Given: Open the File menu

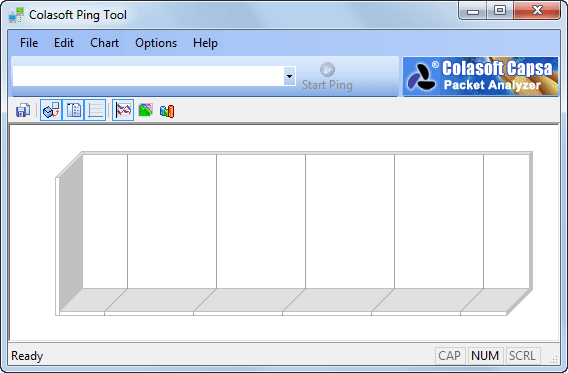Looking at the screenshot, I should pos(29,43).
